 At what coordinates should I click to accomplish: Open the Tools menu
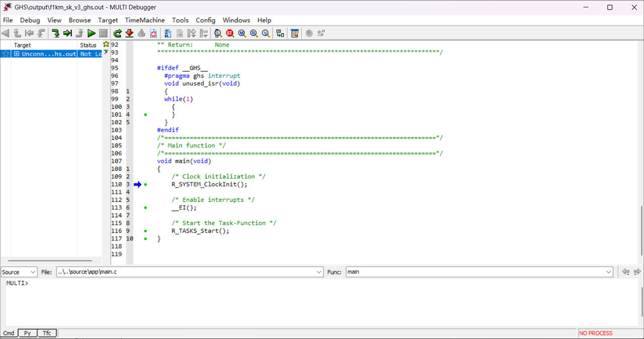tap(180, 20)
